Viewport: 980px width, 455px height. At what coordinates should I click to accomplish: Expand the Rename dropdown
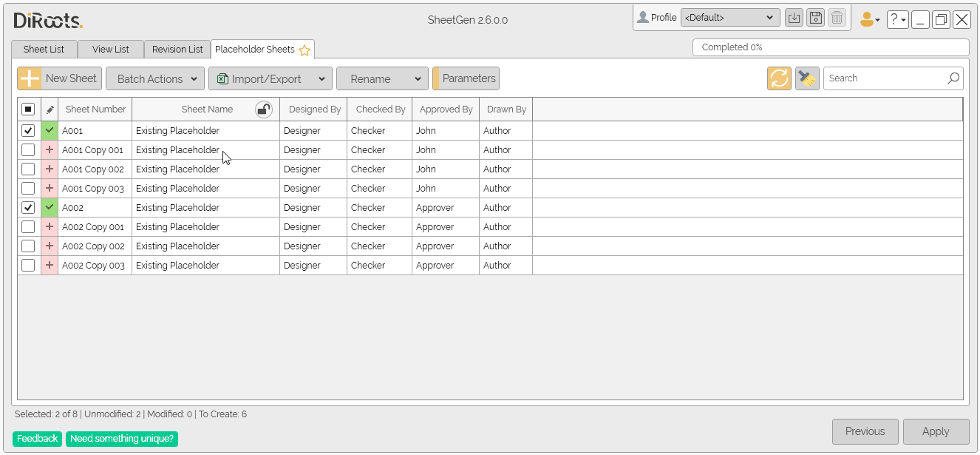[x=382, y=78]
